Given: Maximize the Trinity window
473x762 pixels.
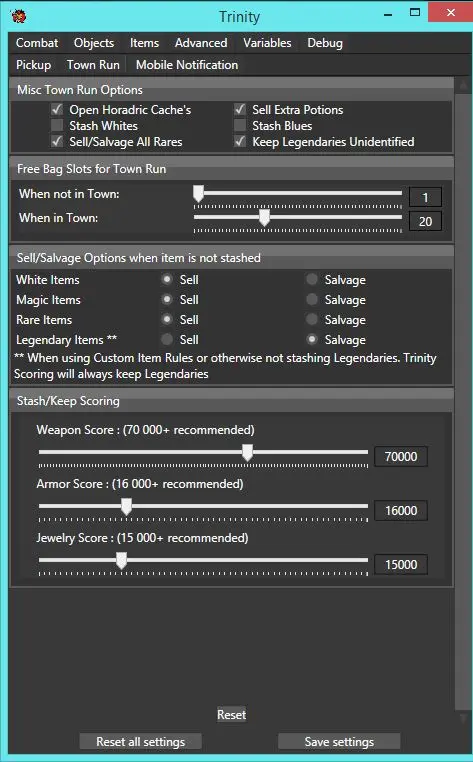Looking at the screenshot, I should point(415,13).
